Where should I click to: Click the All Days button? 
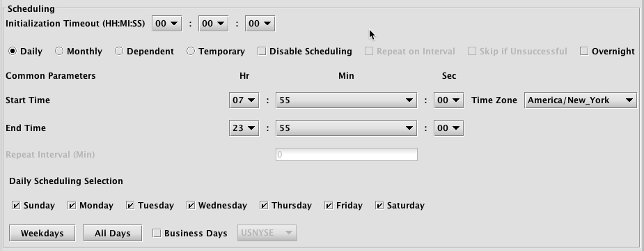113,233
